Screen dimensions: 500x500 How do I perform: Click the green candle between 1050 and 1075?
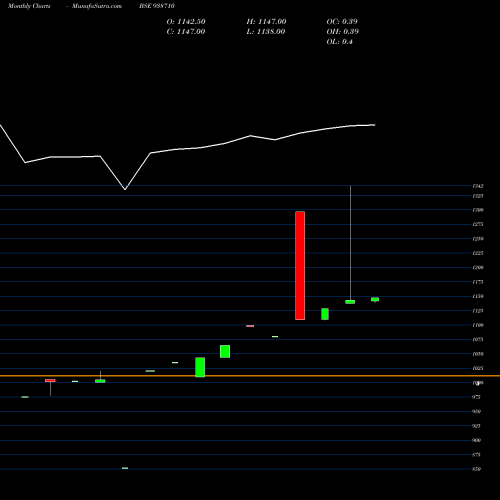225,351
